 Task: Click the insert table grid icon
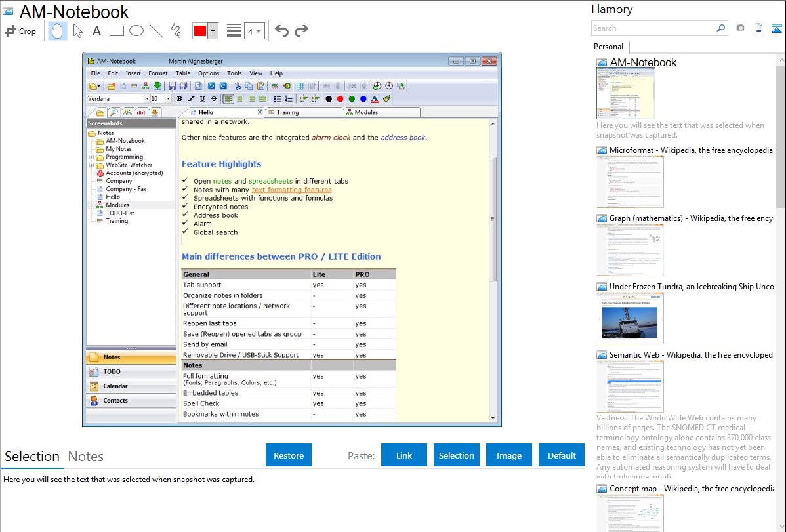[x=300, y=86]
